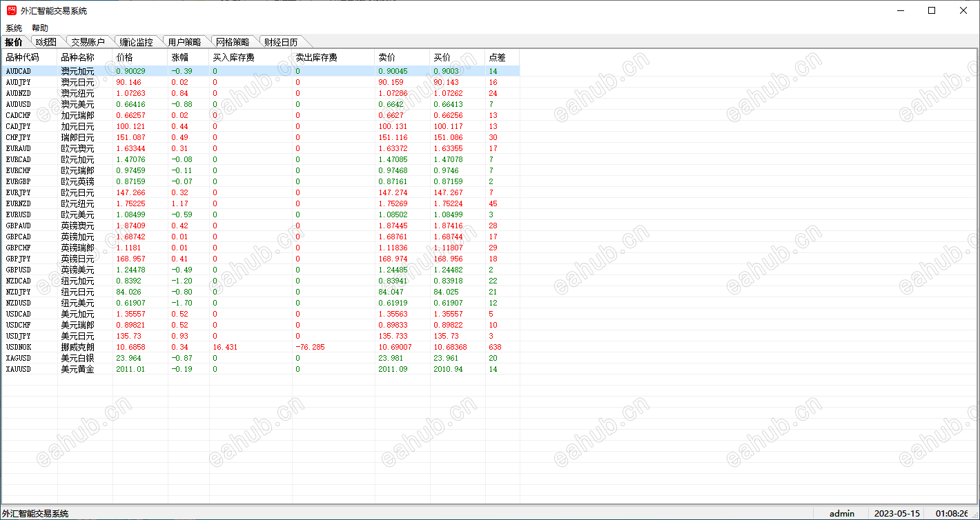Click the admin user in status bar

point(842,514)
